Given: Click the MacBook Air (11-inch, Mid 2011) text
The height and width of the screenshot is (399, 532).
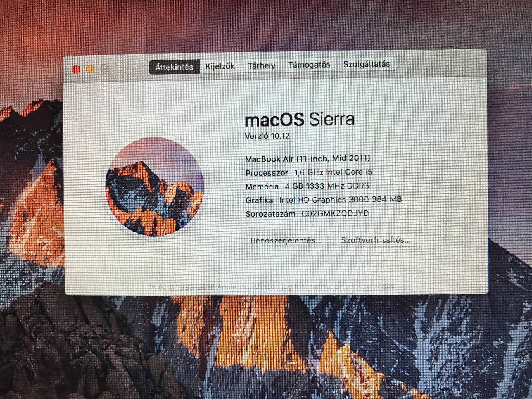Looking at the screenshot, I should pos(307,158).
